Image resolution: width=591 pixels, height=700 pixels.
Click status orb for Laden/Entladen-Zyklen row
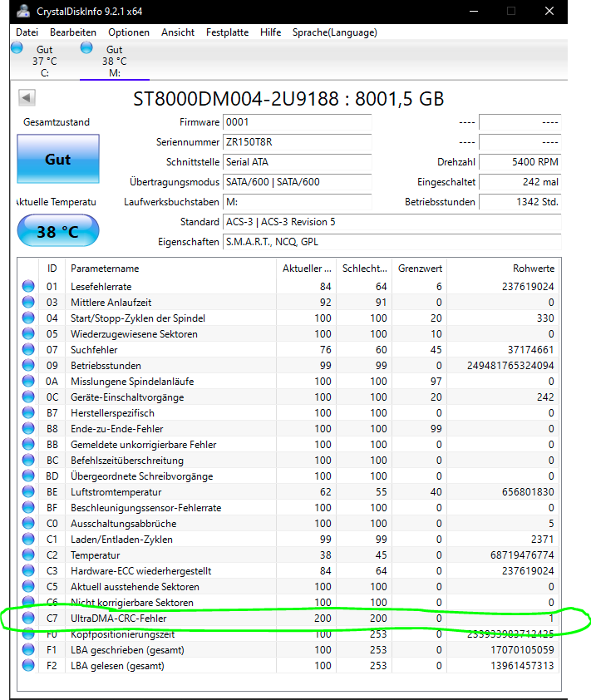[x=28, y=540]
